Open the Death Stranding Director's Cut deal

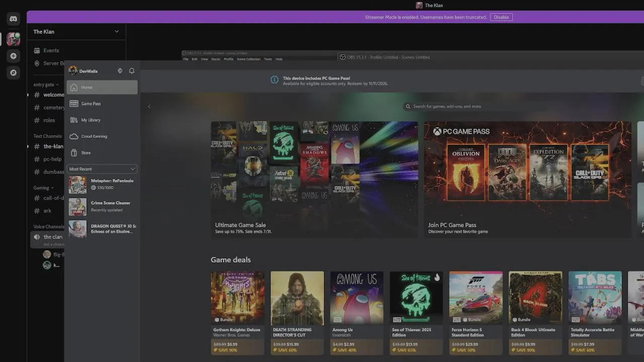tap(297, 313)
